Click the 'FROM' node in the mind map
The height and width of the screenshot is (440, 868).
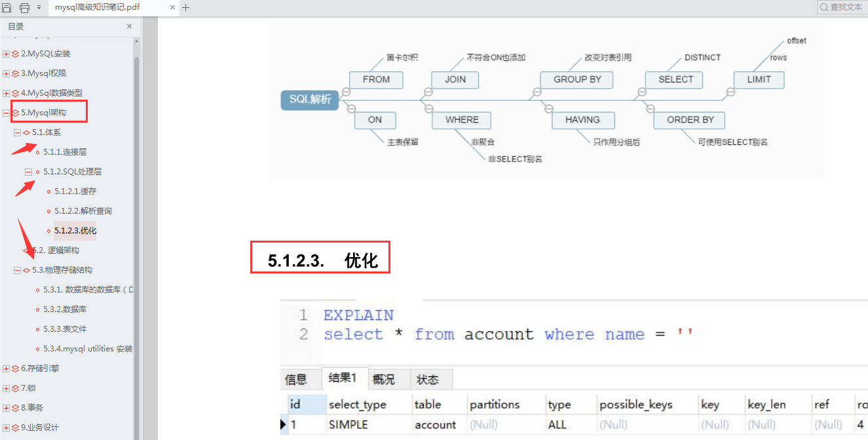pyautogui.click(x=376, y=79)
